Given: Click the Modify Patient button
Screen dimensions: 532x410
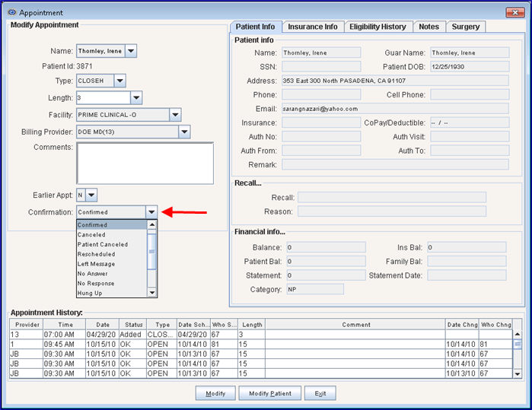Looking at the screenshot, I should (270, 393).
